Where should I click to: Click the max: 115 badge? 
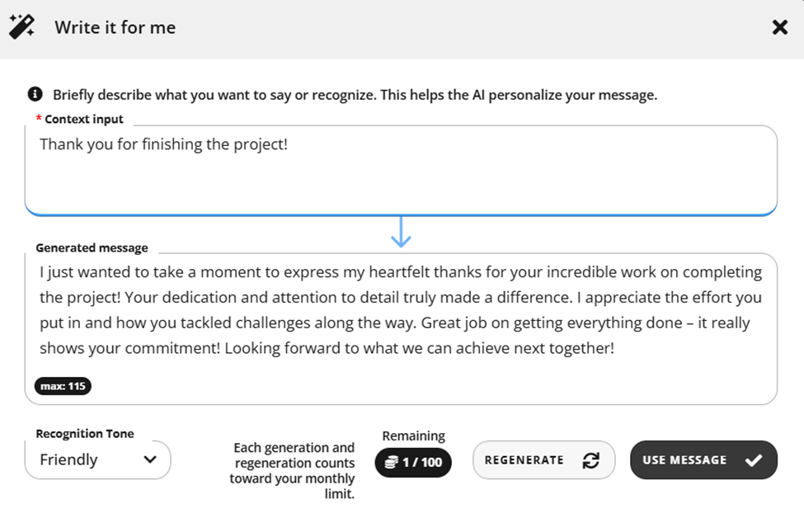click(63, 386)
